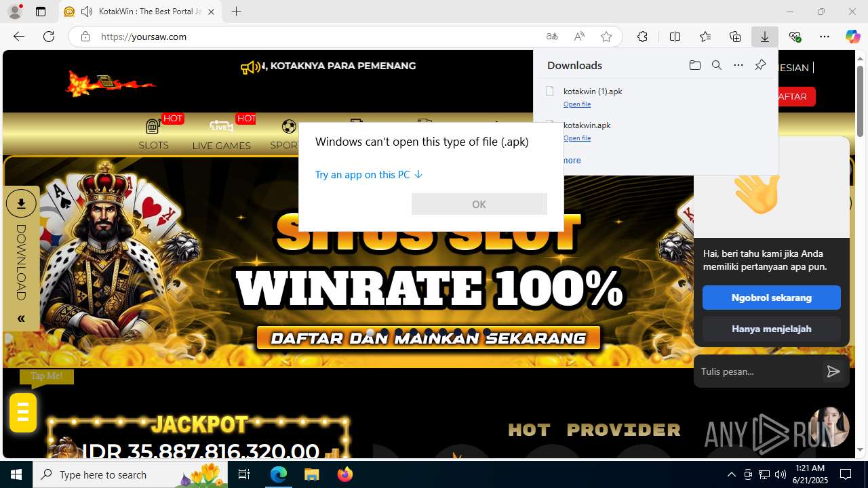Open the Collections icon
The height and width of the screenshot is (488, 868).
click(x=735, y=37)
